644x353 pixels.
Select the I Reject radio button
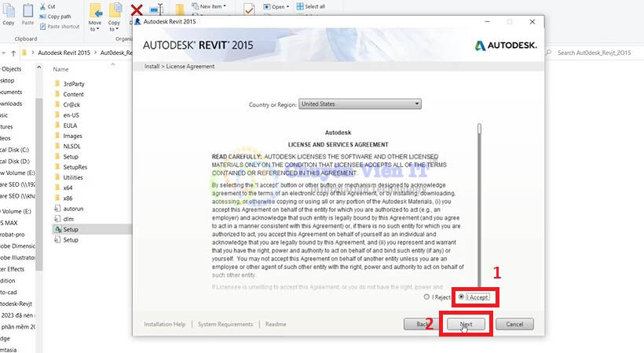[426, 297]
